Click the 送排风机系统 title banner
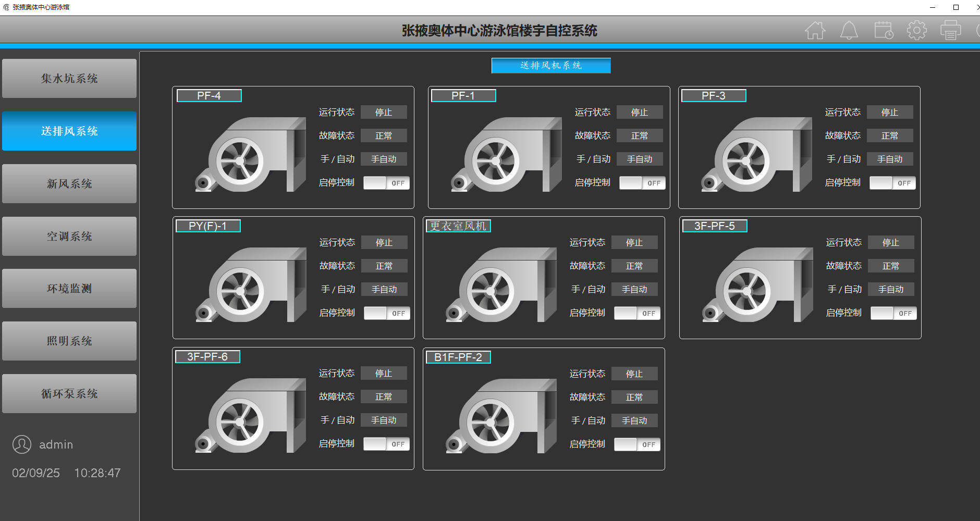Viewport: 980px width, 521px height. point(550,66)
